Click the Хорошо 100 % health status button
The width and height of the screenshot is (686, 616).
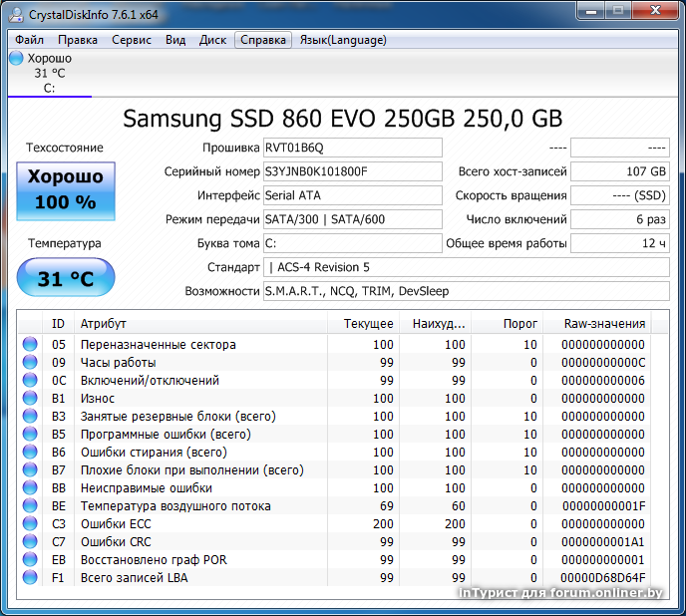point(65,189)
